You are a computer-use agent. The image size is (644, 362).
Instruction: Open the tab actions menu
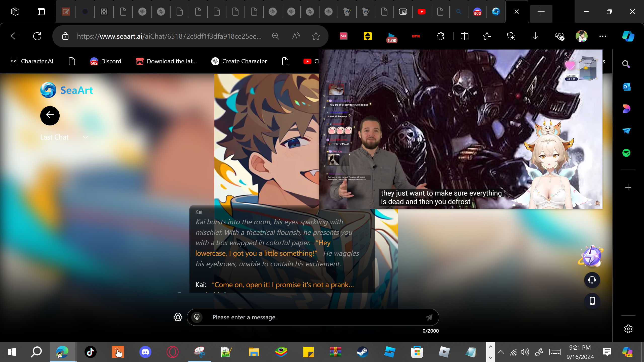pyautogui.click(x=41, y=12)
